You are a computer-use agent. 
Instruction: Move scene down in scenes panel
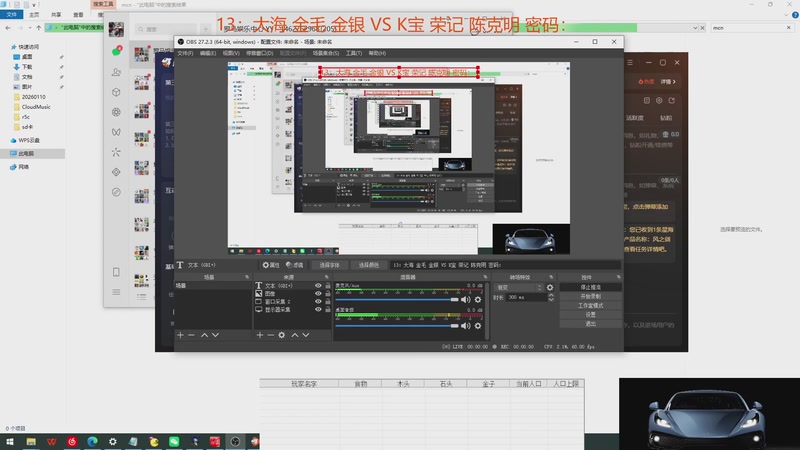tap(215, 335)
